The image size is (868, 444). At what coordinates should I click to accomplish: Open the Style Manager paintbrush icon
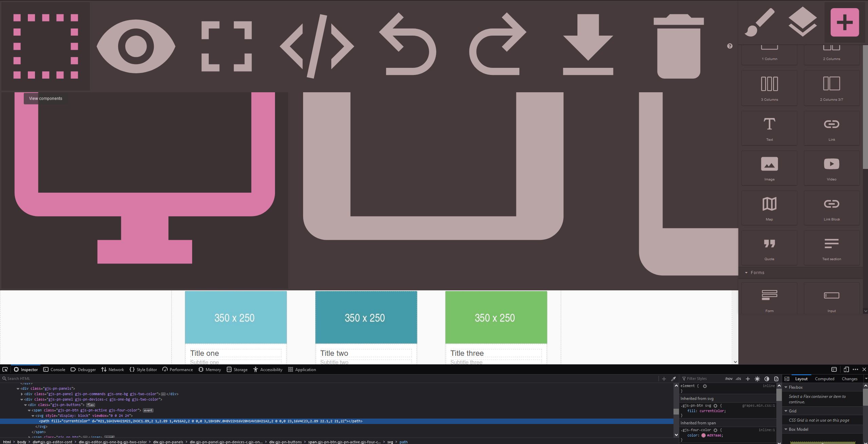761,22
